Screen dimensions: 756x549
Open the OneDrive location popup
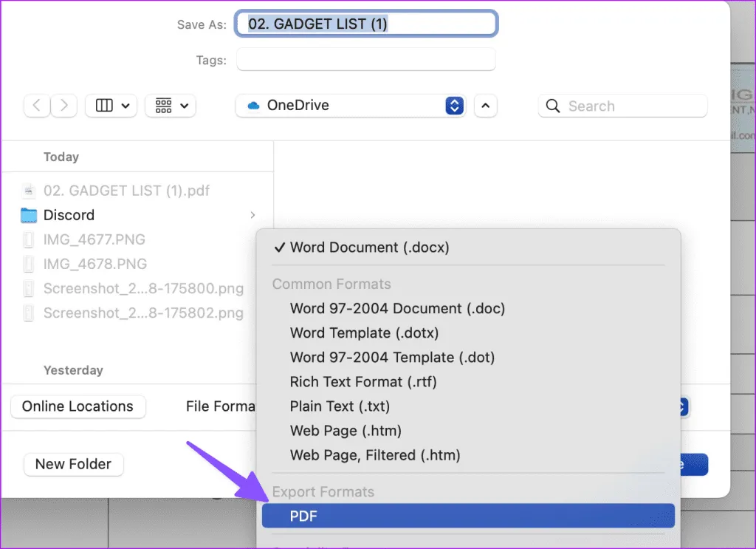click(x=351, y=106)
